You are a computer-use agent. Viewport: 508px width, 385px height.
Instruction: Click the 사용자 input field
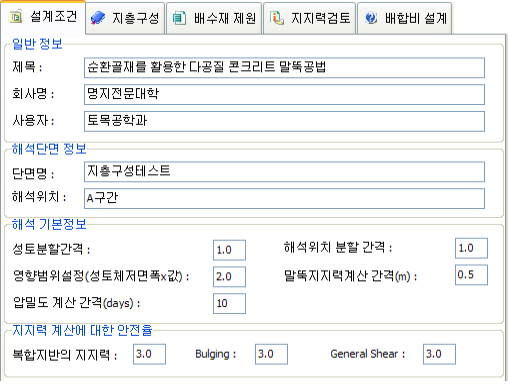click(x=284, y=121)
